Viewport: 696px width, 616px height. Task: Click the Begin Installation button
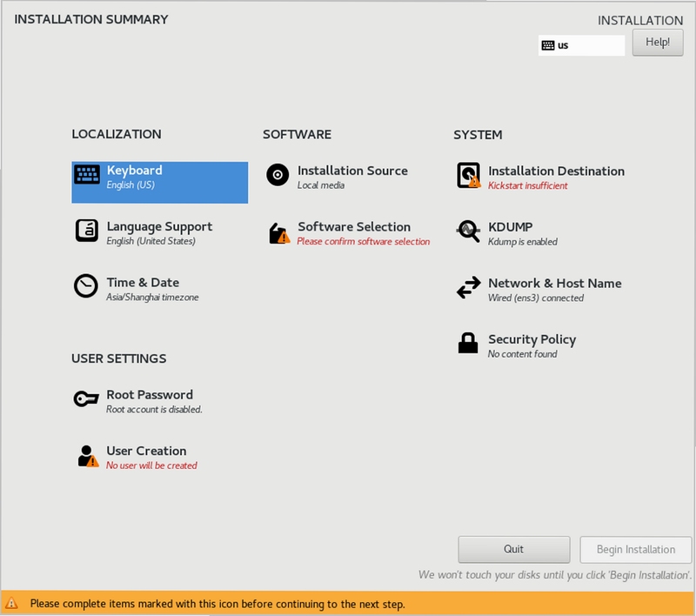tap(635, 549)
